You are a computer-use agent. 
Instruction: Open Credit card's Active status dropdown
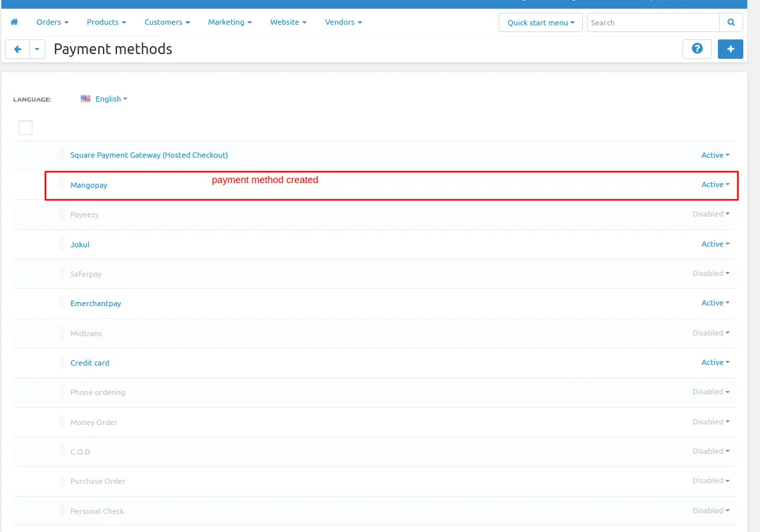(715, 362)
